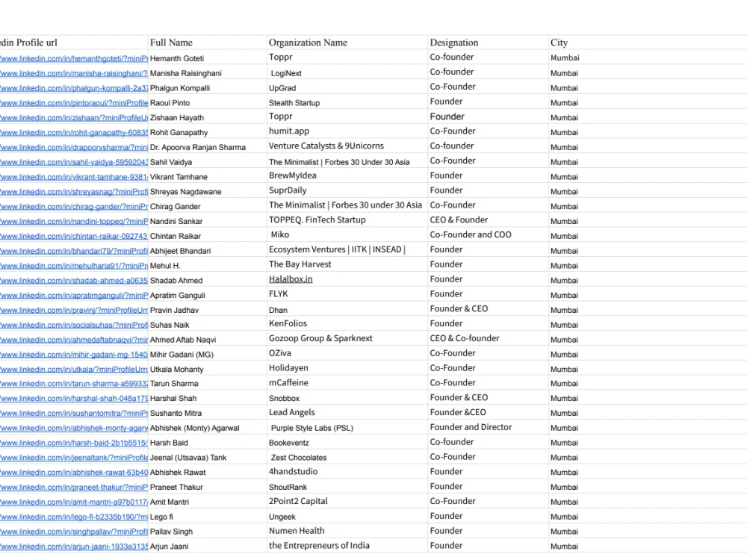Open the phalgun-kompalli LinkedIn URL

pos(74,88)
